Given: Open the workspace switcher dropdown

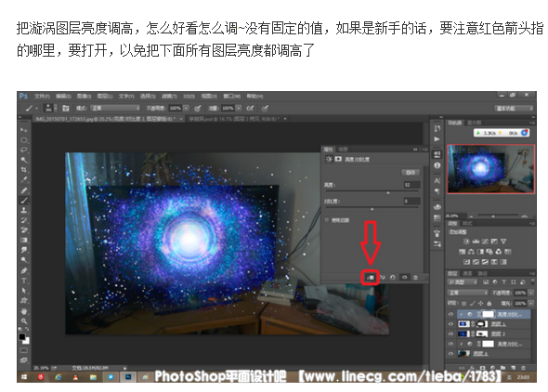Looking at the screenshot, I should (x=514, y=109).
